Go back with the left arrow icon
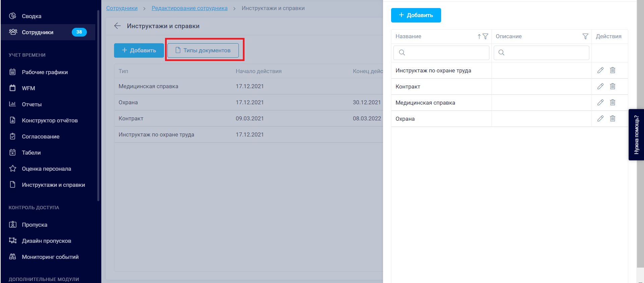 (117, 26)
